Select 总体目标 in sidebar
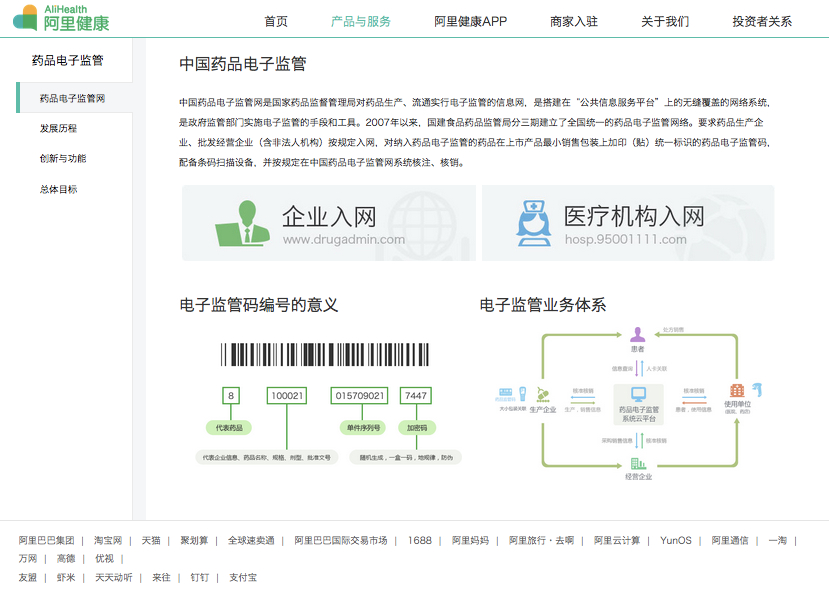Screen dimensions: 829x590 [x=58, y=189]
